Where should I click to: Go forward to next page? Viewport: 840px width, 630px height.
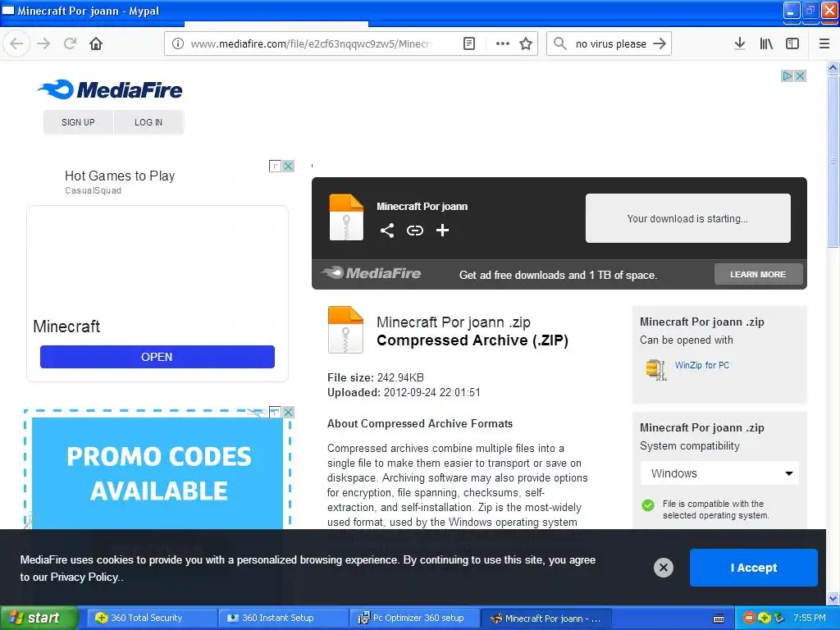click(x=43, y=43)
